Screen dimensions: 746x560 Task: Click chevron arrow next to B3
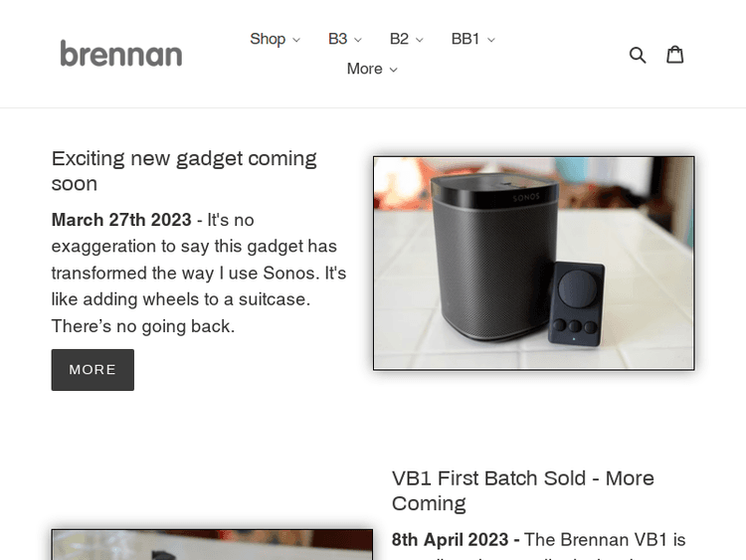[358, 41]
